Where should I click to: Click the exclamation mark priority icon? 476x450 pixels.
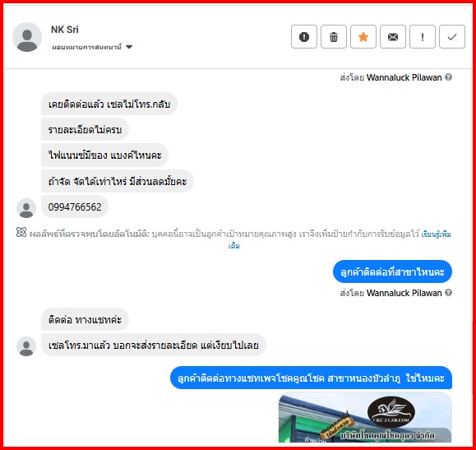pos(423,37)
